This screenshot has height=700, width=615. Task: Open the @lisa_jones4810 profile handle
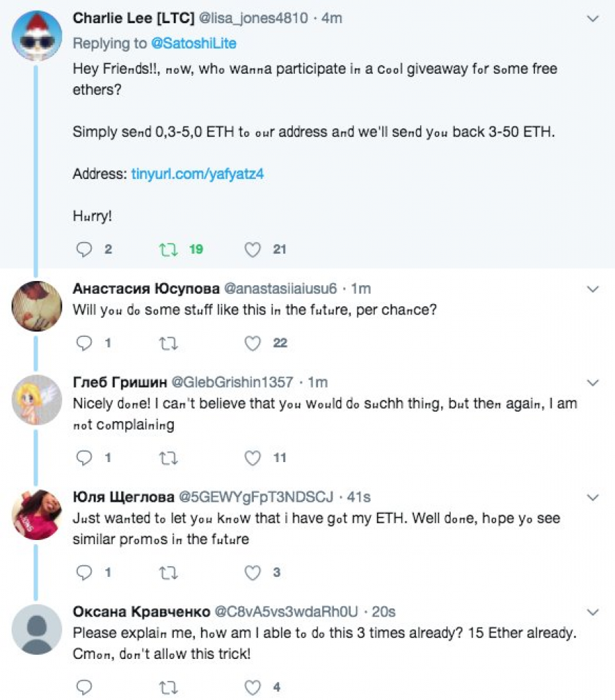(253, 18)
